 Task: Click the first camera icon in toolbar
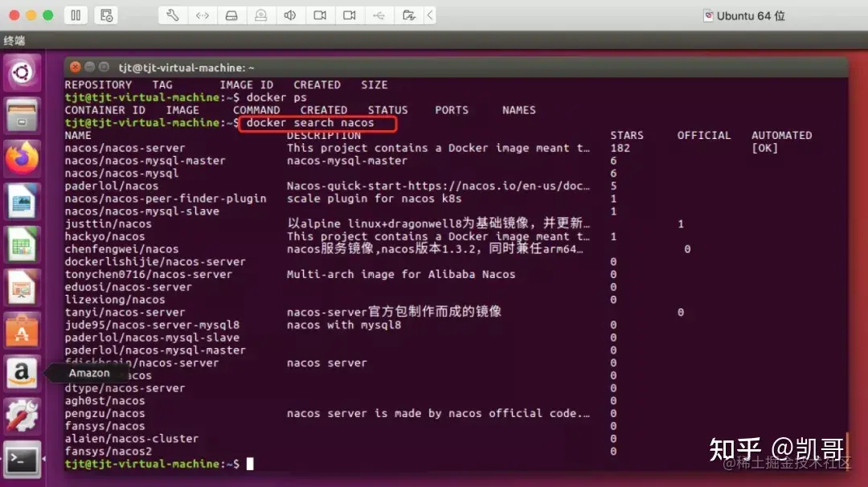click(320, 15)
